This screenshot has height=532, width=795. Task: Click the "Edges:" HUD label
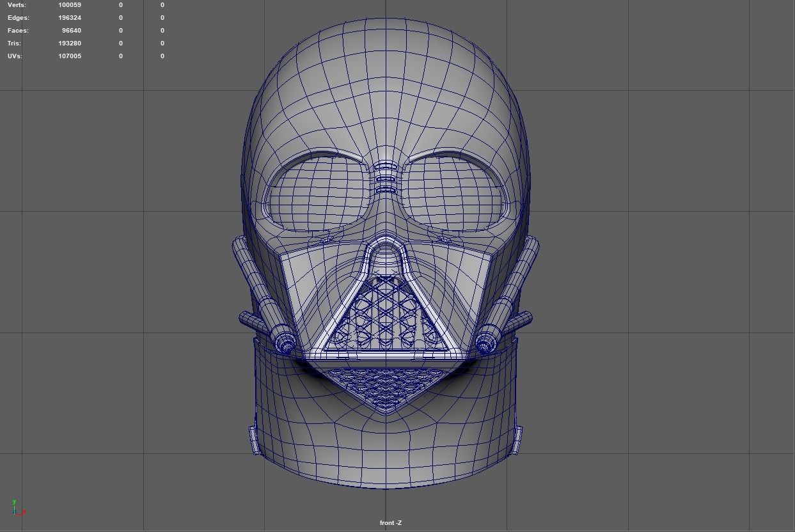[x=19, y=18]
